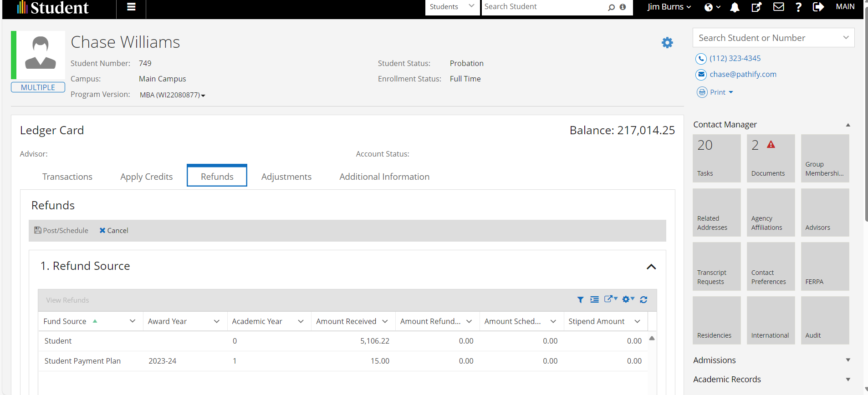Open the notifications bell
The height and width of the screenshot is (395, 868).
click(735, 7)
